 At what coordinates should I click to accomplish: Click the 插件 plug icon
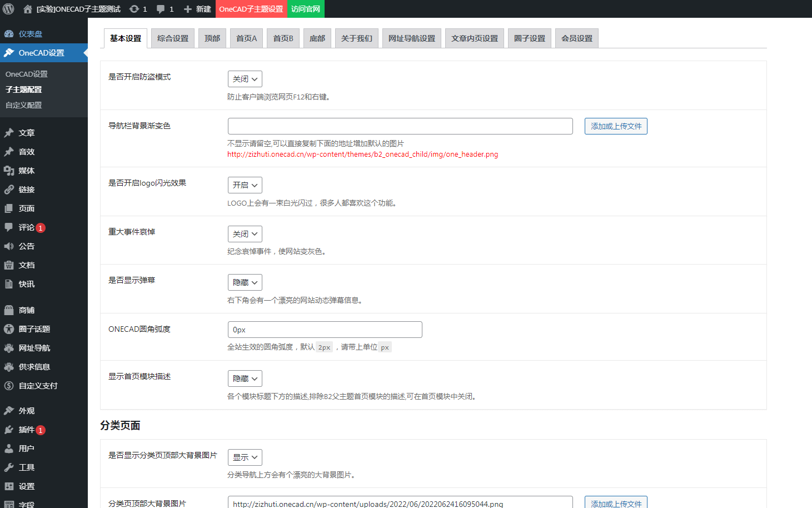click(9, 430)
